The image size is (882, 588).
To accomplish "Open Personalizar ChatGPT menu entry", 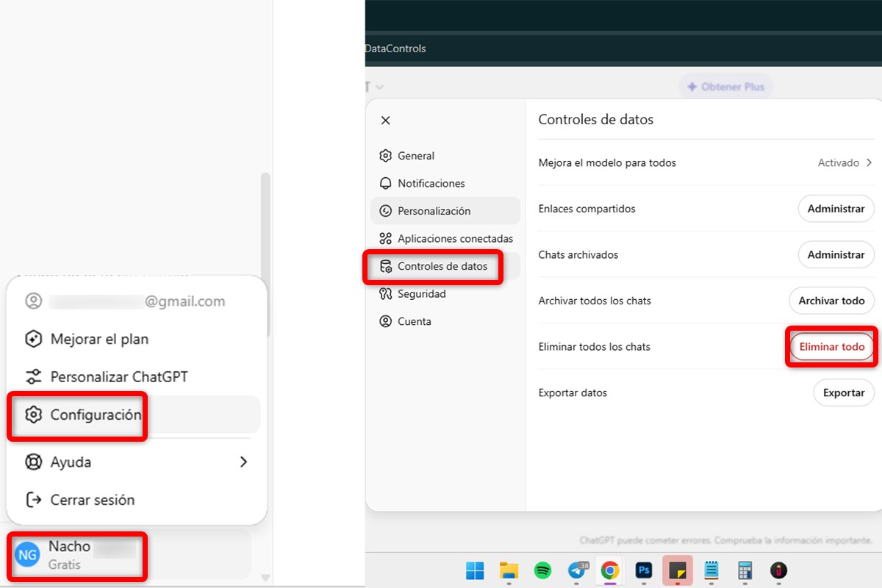I will point(135,377).
